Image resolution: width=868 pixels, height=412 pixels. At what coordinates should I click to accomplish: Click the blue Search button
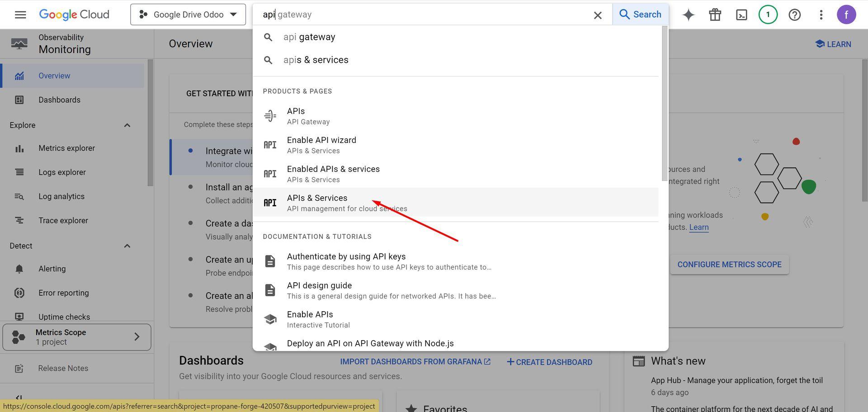640,14
